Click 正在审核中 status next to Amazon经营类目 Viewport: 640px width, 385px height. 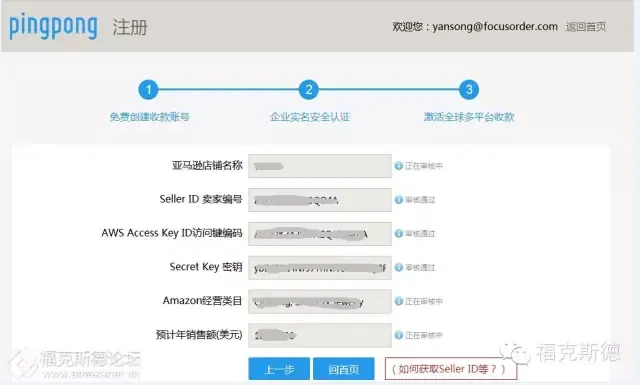[x=424, y=301]
